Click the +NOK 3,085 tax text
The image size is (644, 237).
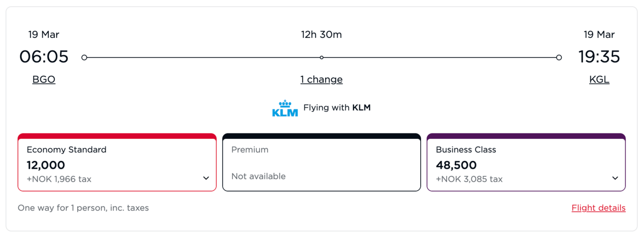click(x=469, y=179)
